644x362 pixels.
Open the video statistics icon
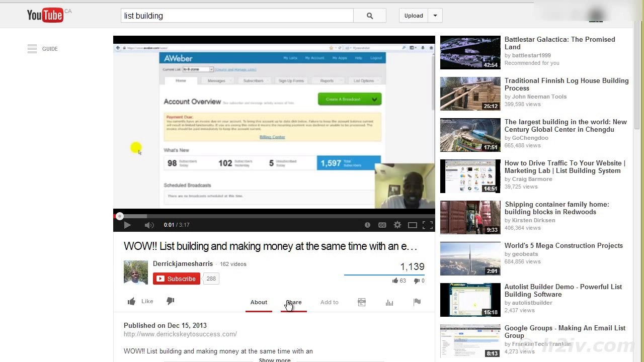pos(389,302)
